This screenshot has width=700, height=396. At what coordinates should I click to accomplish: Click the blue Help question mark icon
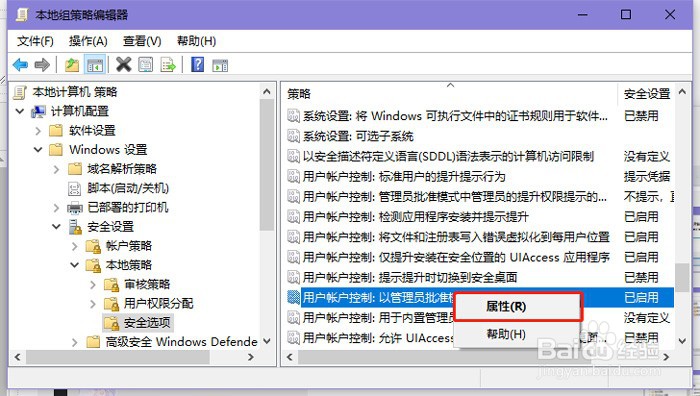click(x=197, y=65)
